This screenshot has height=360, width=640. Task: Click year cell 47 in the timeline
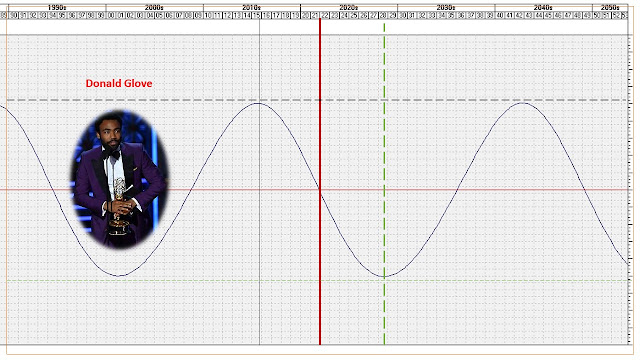tap(568, 16)
